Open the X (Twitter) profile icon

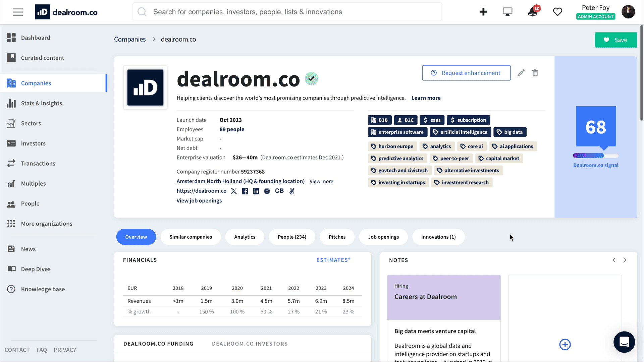coord(234,191)
